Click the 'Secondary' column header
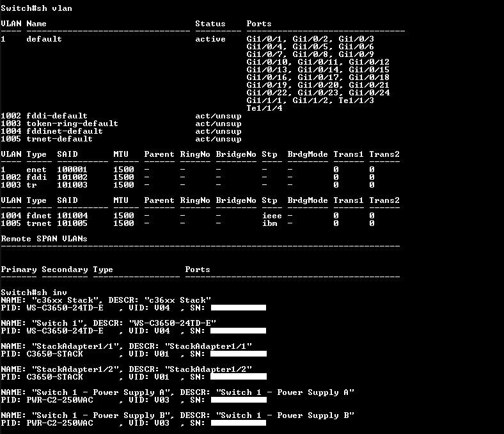The width and height of the screenshot is (504, 434). 65,269
